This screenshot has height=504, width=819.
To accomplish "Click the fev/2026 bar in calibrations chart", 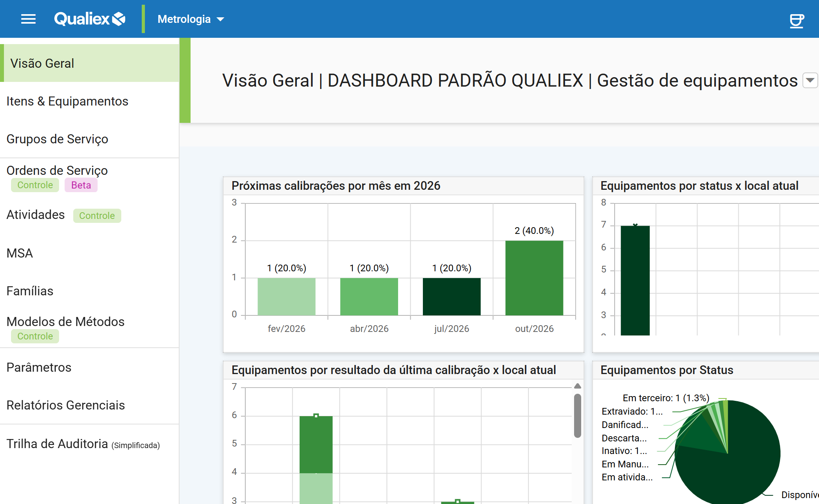I will (286, 296).
